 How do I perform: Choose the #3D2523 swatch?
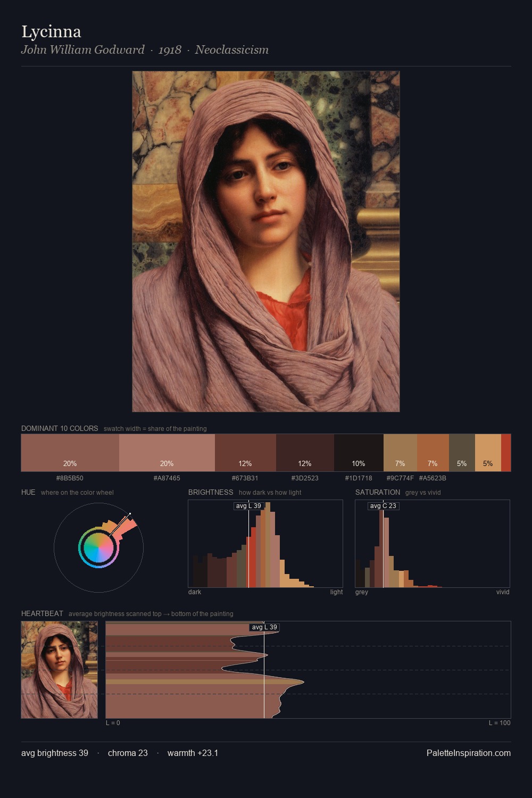pos(305,453)
